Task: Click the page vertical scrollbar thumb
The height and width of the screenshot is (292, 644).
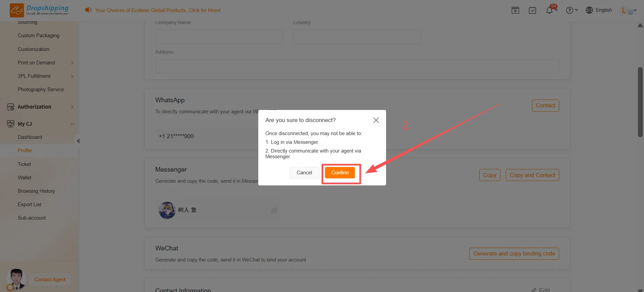Action: point(640,102)
